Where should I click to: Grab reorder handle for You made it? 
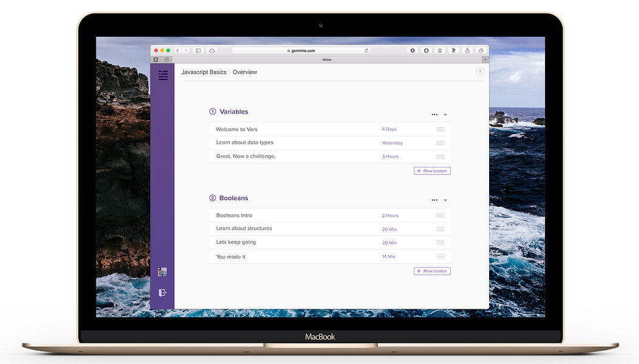[x=440, y=257]
